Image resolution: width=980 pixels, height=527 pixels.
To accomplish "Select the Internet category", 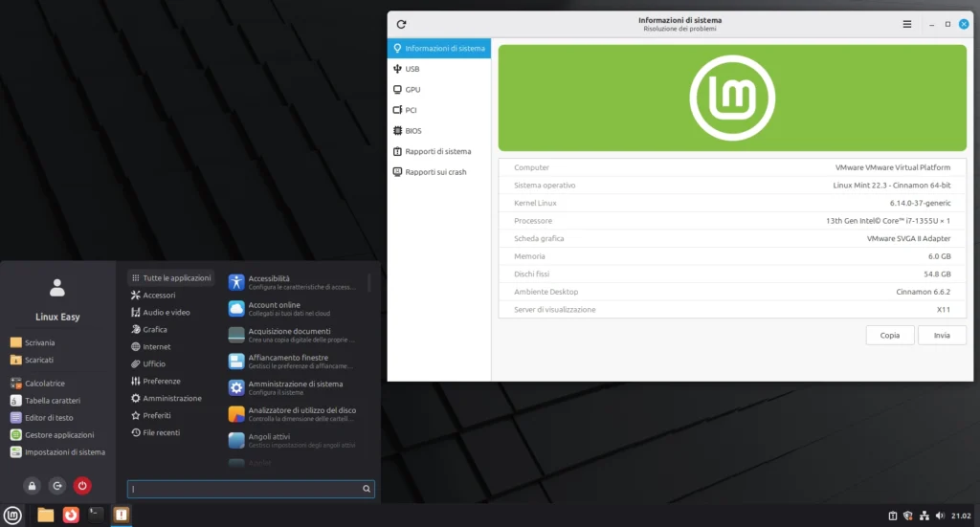I will pyautogui.click(x=170, y=346).
